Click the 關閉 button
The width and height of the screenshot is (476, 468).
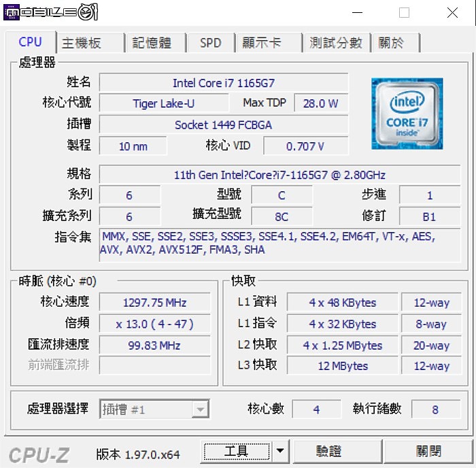pos(428,451)
